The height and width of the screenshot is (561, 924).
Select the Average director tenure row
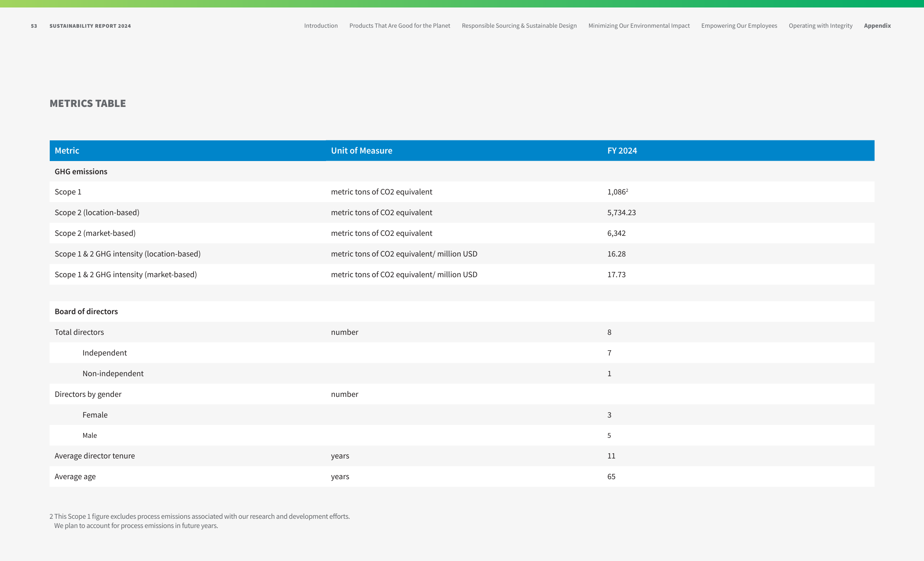pyautogui.click(x=462, y=456)
